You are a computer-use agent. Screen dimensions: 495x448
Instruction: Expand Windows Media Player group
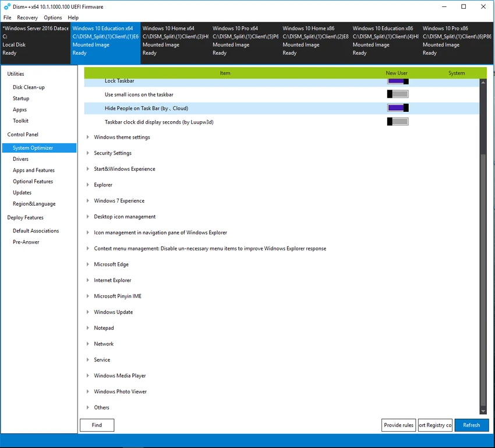pyautogui.click(x=88, y=376)
